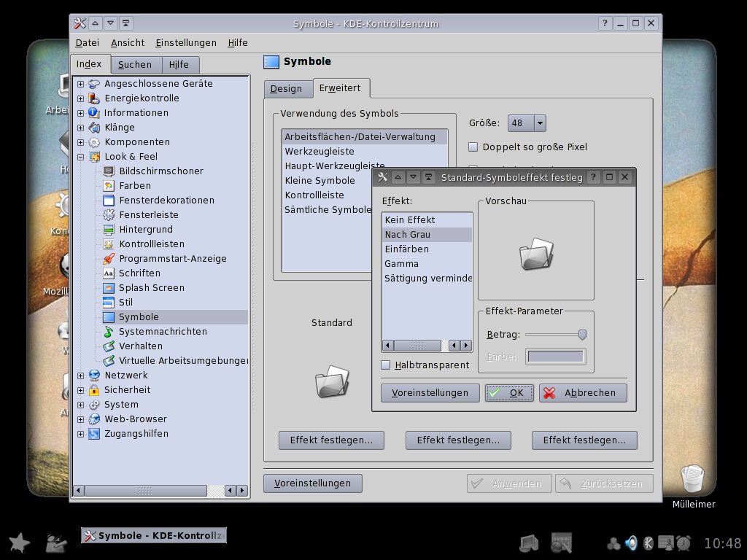
Task: Expand the Energiekontrolle tree node
Action: tap(80, 98)
